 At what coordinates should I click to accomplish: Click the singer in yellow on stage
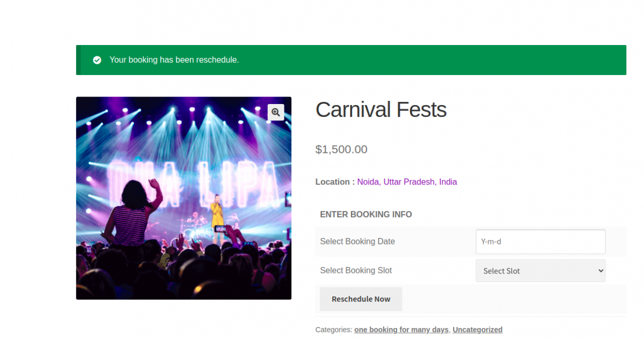point(217,212)
